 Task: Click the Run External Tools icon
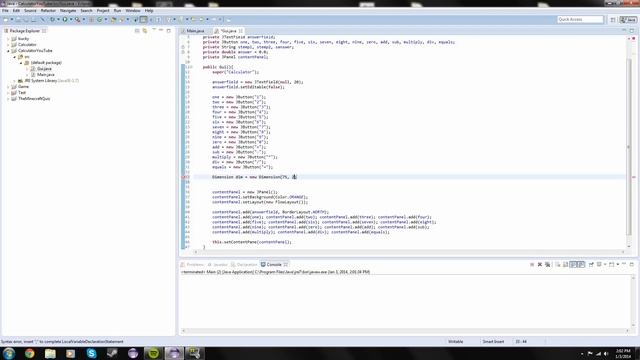pos(78,20)
